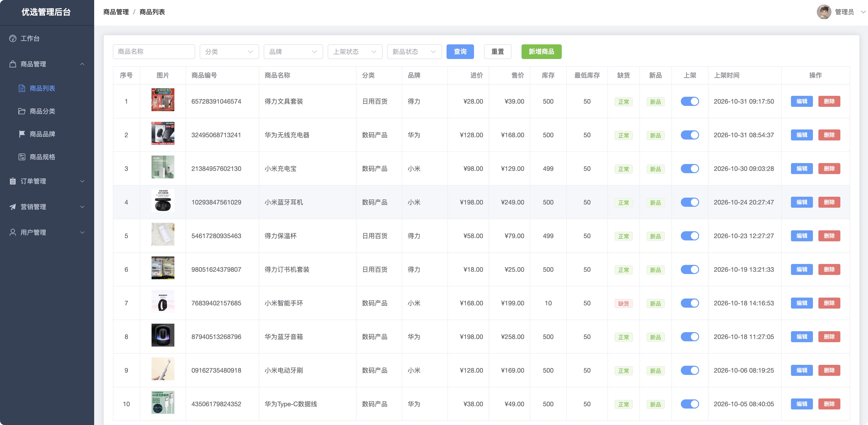Focus the 商品名称 search input field

(154, 52)
